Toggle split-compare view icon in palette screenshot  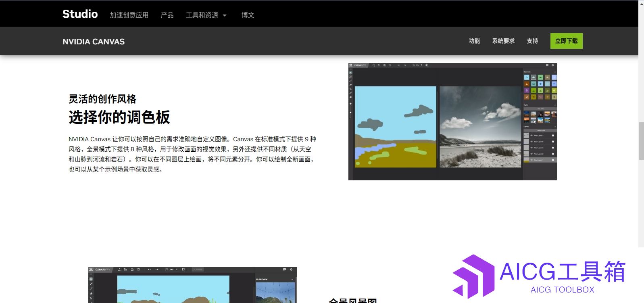[427, 65]
